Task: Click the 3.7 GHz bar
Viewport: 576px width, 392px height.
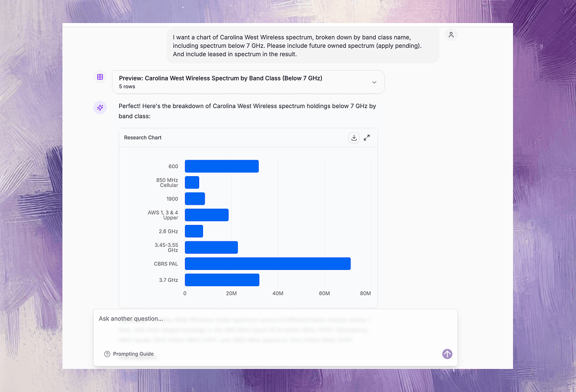Action: [x=222, y=280]
